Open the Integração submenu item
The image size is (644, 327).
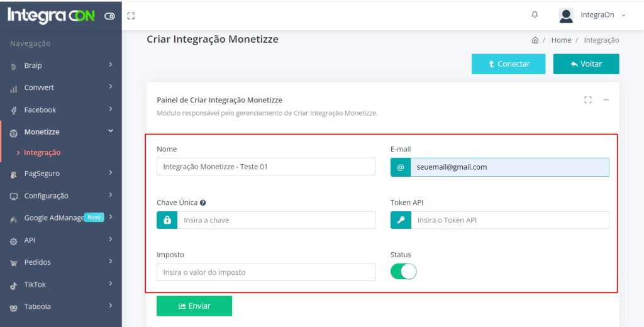tap(42, 153)
